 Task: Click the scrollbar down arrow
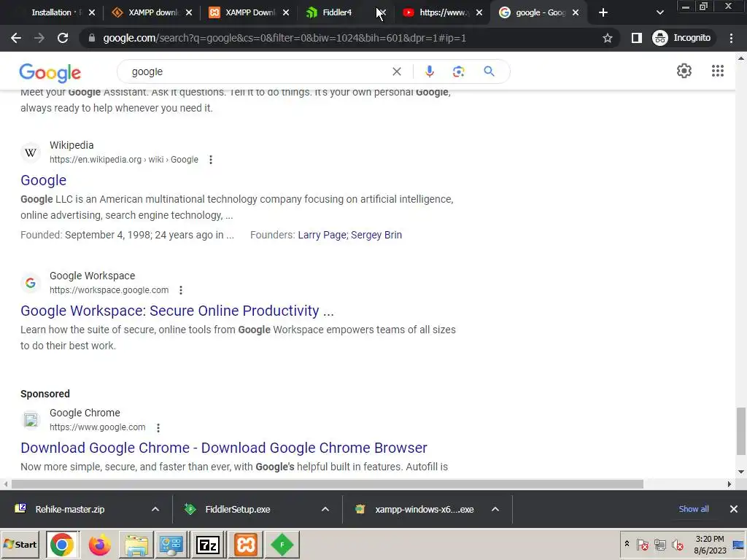741,472
